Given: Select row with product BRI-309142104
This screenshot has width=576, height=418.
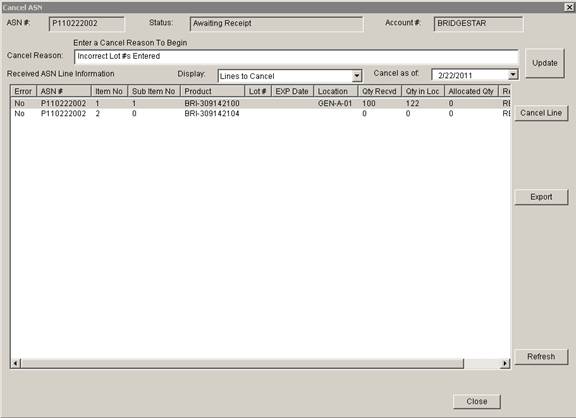Looking at the screenshot, I should [x=260, y=114].
